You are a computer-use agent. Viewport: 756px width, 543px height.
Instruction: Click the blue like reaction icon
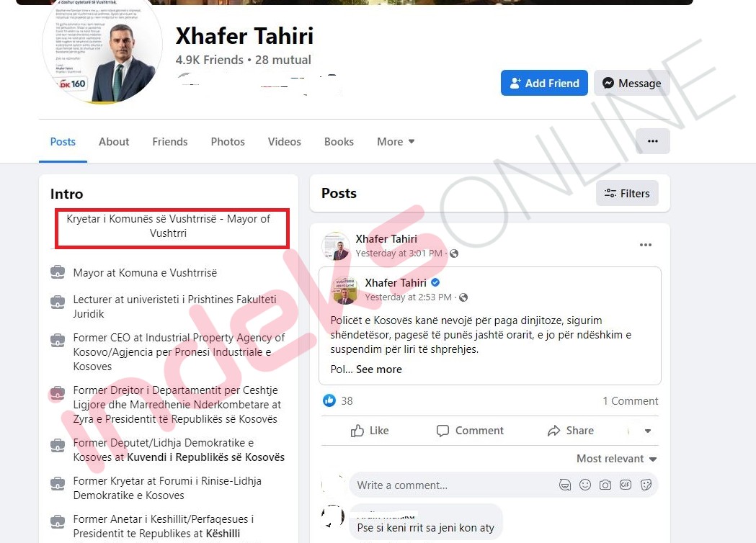329,400
